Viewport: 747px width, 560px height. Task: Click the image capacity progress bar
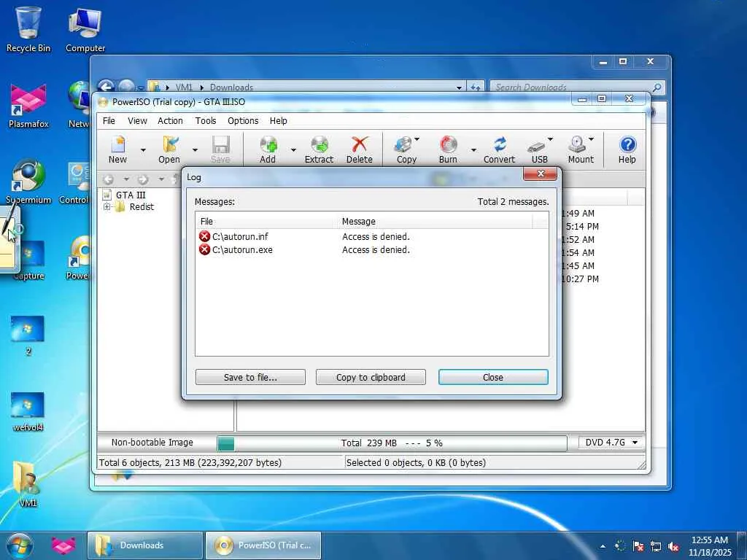(392, 443)
